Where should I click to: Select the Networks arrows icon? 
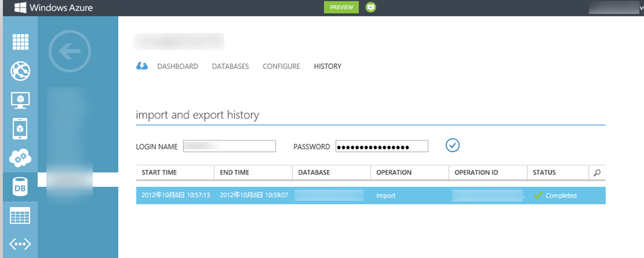pyautogui.click(x=20, y=244)
